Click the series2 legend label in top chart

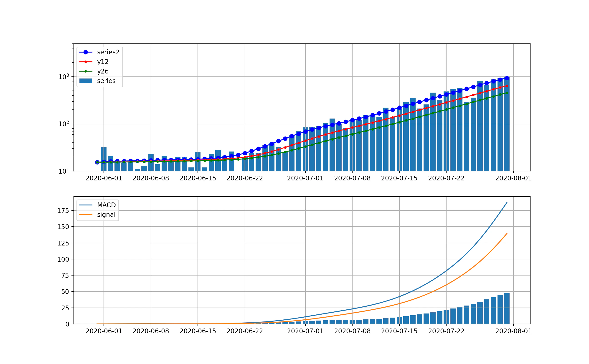pyautogui.click(x=108, y=52)
